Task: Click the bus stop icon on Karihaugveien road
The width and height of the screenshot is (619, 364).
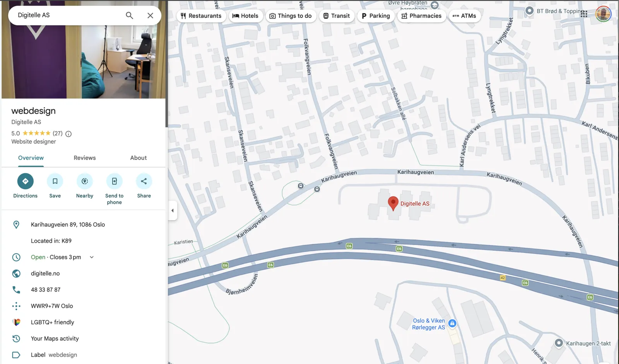Action: [317, 189]
